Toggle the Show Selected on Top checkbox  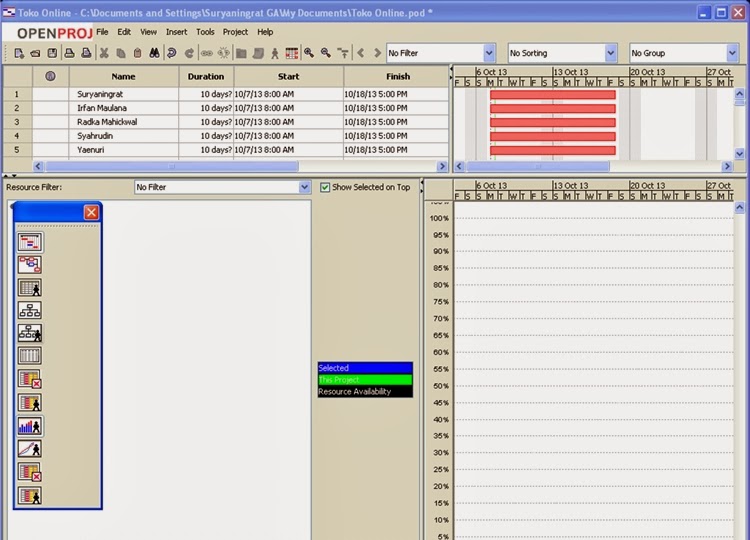(x=325, y=187)
